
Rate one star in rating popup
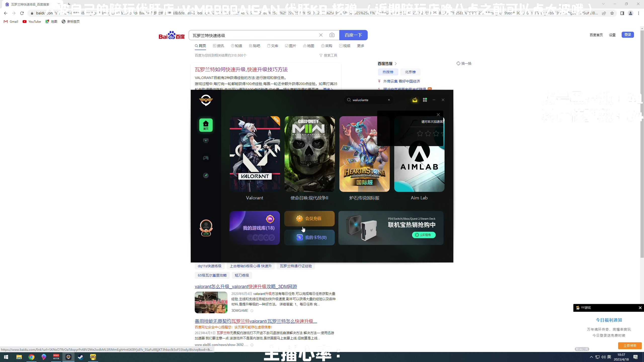[x=420, y=133]
